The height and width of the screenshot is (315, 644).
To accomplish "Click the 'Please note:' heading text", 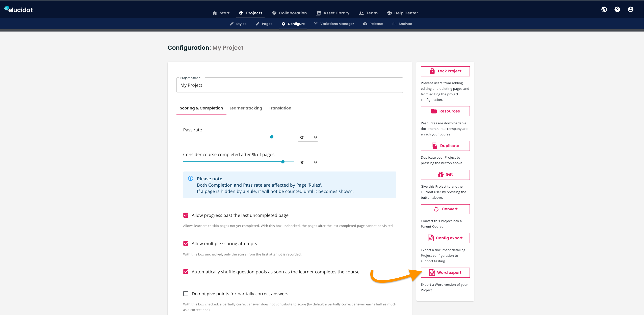I will click(x=210, y=179).
